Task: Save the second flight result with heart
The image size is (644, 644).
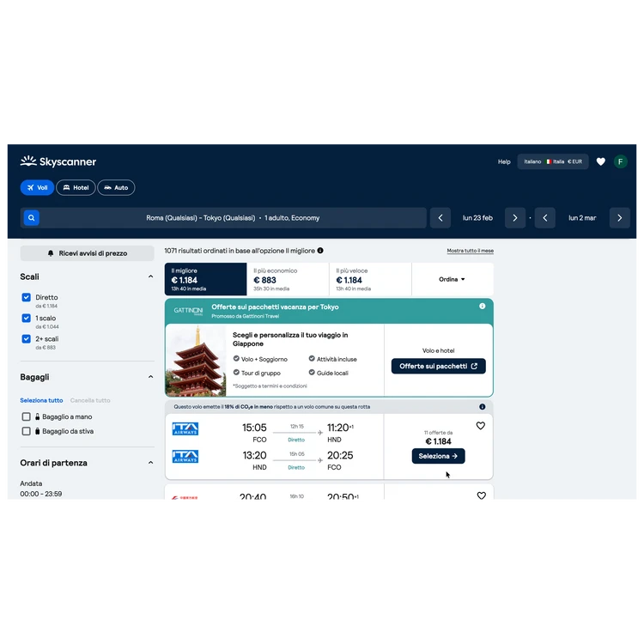Action: (482, 495)
